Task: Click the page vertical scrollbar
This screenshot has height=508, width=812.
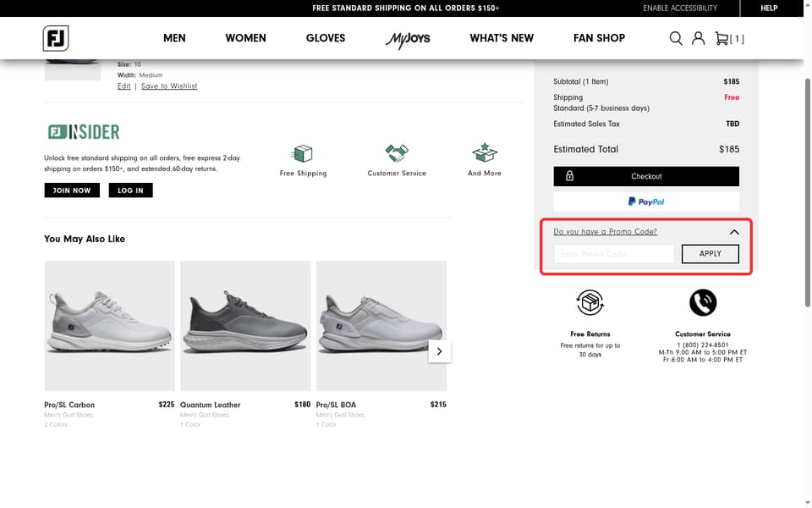Action: coord(807,192)
